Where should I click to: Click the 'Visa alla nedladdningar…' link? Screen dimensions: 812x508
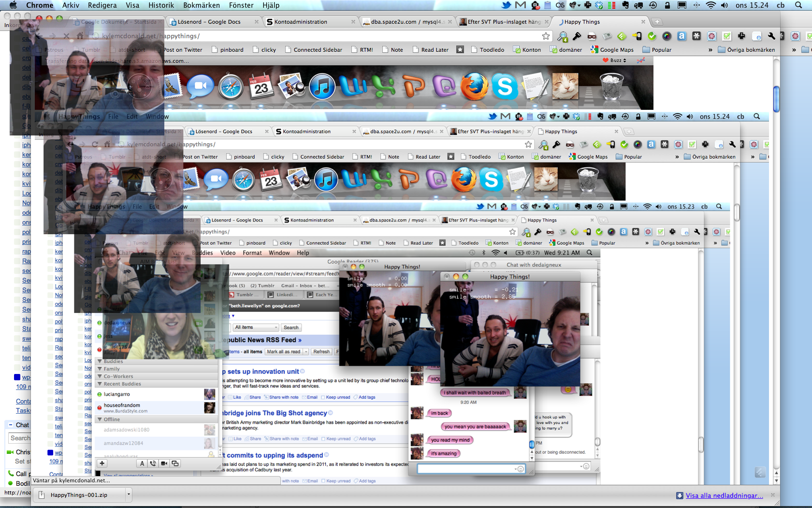(724, 495)
